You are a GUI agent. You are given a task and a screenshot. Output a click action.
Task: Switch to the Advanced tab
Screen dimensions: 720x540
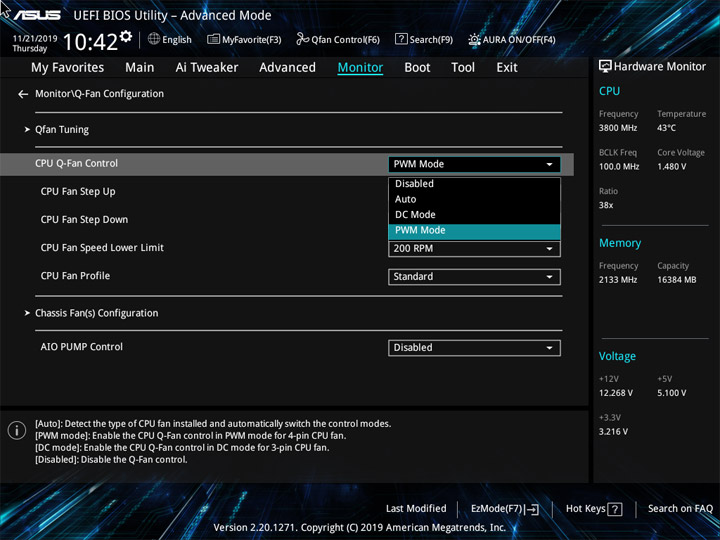click(x=287, y=68)
